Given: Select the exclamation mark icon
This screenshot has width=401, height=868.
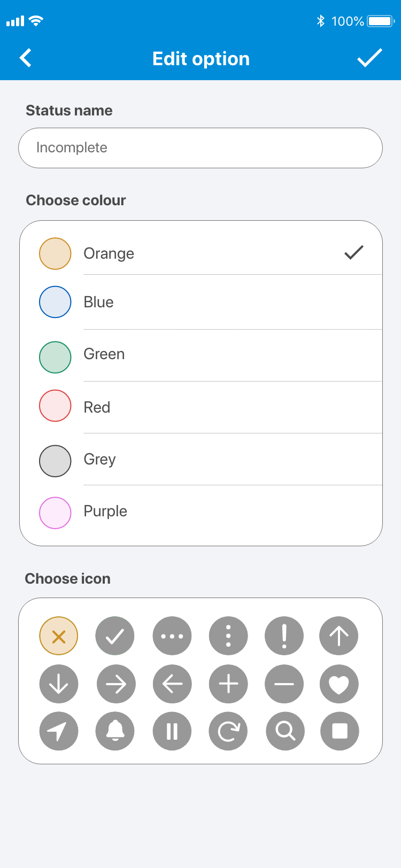Looking at the screenshot, I should (284, 635).
